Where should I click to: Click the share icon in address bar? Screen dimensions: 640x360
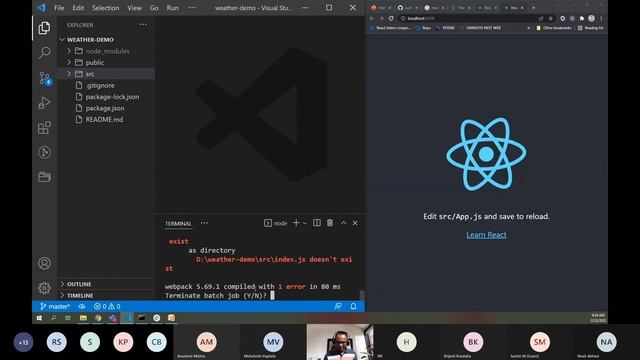click(541, 18)
